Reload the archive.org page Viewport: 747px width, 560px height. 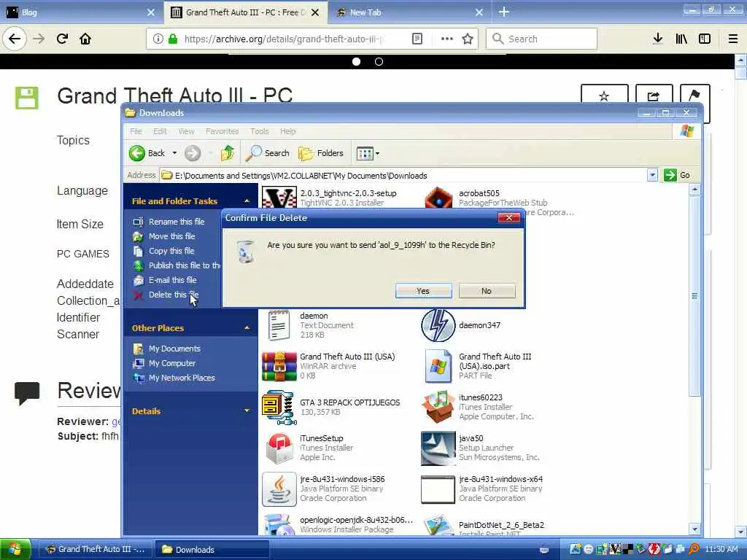(x=62, y=39)
